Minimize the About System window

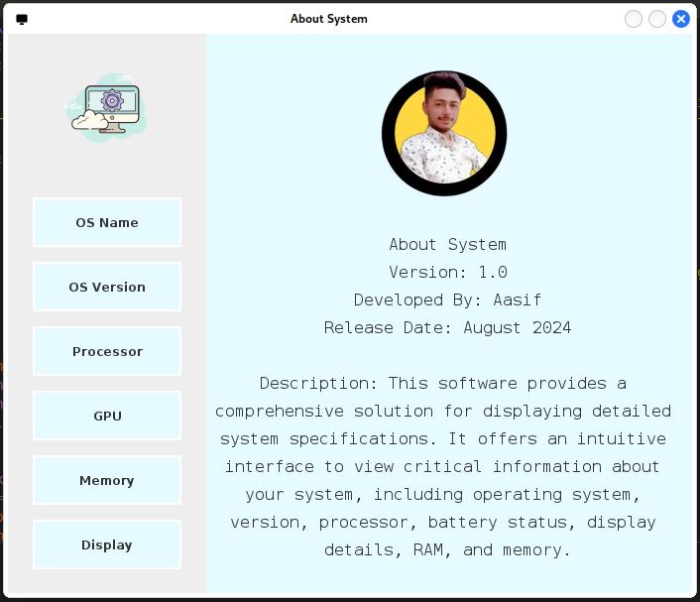634,19
